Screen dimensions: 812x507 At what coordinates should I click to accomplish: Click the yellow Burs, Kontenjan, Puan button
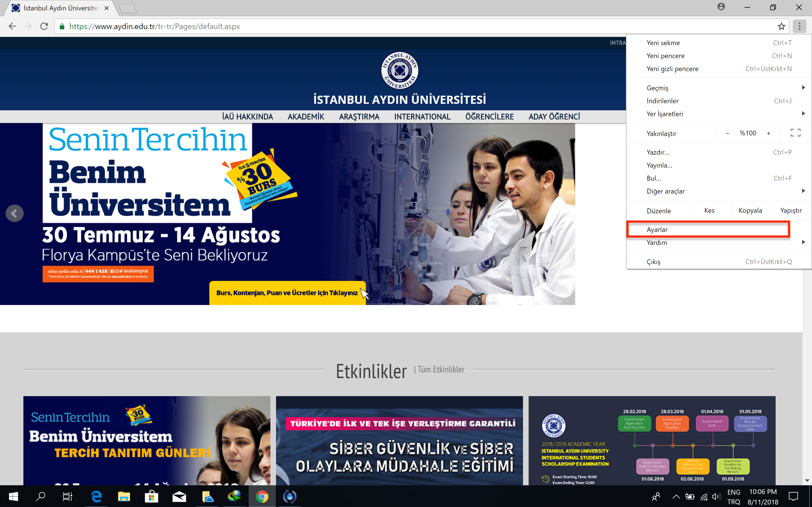(287, 293)
